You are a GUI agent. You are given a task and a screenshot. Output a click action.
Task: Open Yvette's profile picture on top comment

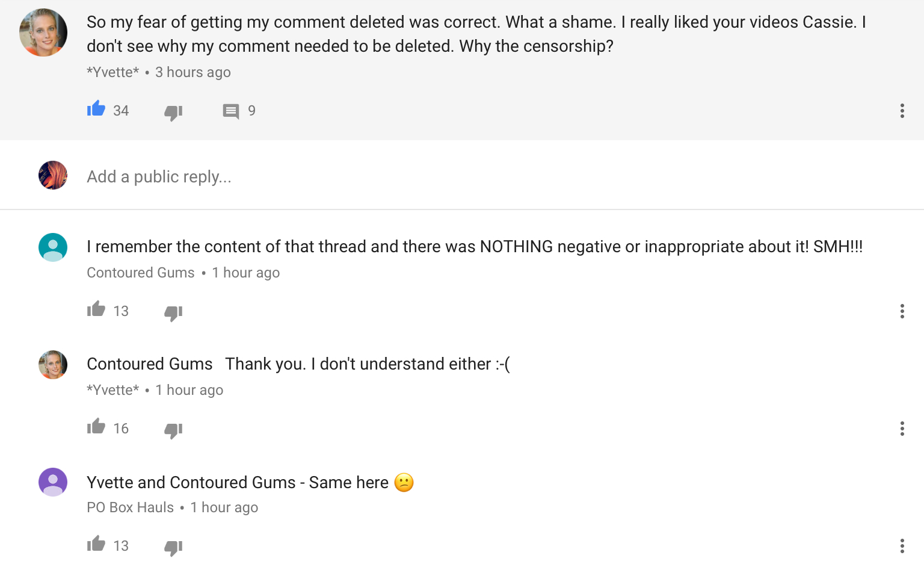43,33
